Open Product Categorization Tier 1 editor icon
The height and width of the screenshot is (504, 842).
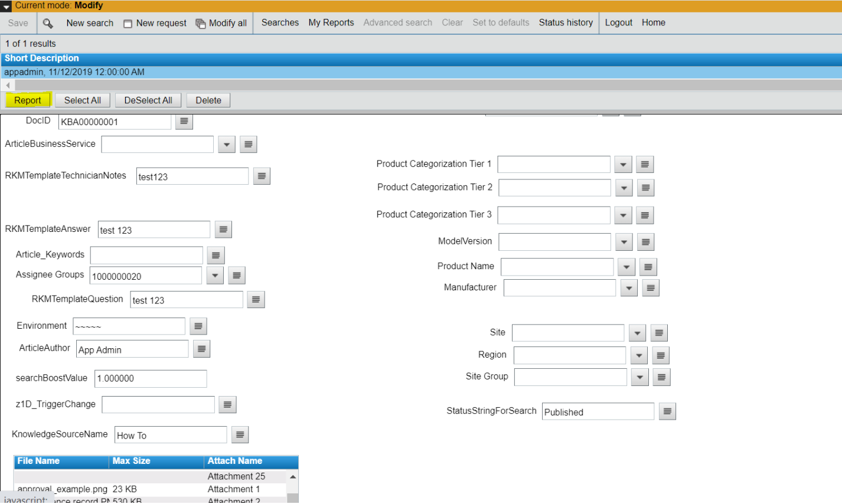[645, 164]
